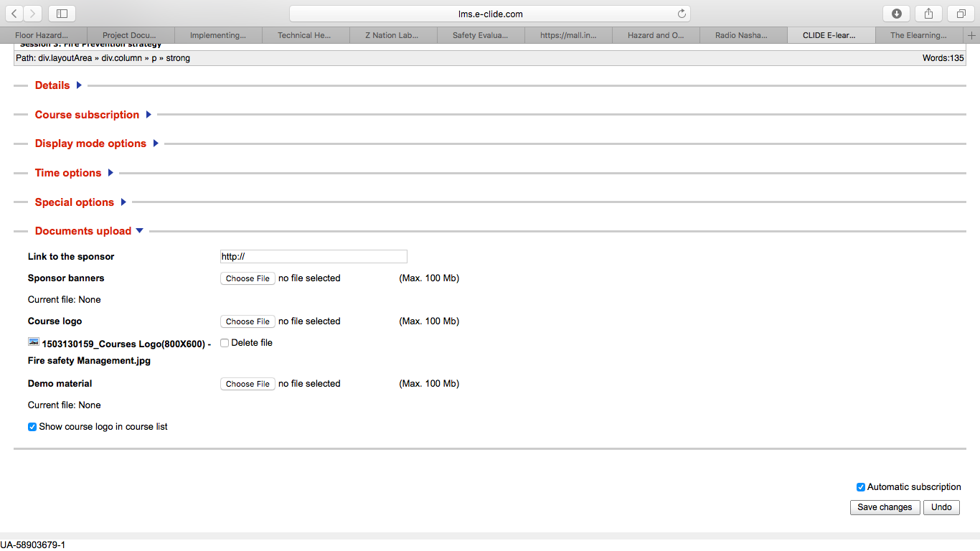This screenshot has height=551, width=980.
Task: Click the course logo image file icon
Action: click(x=34, y=342)
